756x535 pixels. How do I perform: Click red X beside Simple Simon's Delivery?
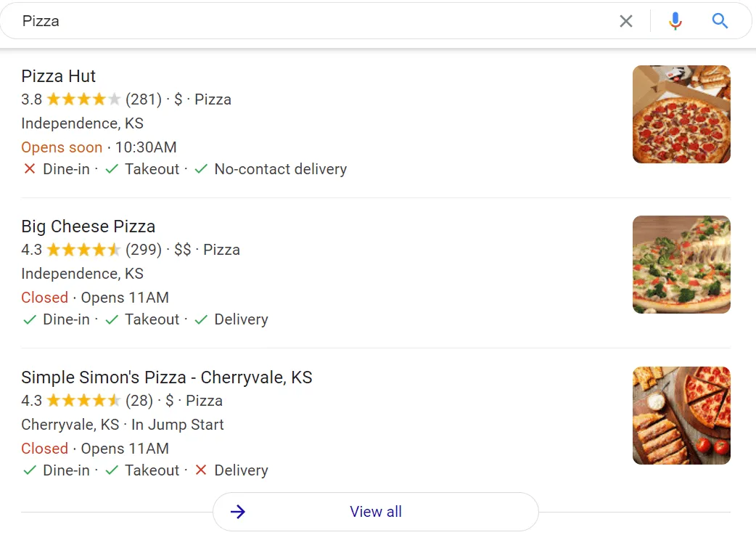201,470
